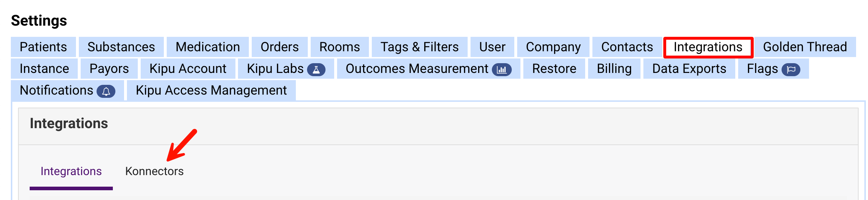Open the Konnectors sub-tab

coord(154,171)
